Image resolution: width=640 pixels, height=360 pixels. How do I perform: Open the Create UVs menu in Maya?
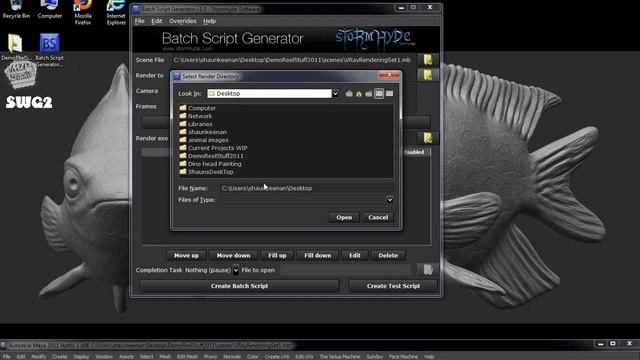pyautogui.click(x=277, y=357)
